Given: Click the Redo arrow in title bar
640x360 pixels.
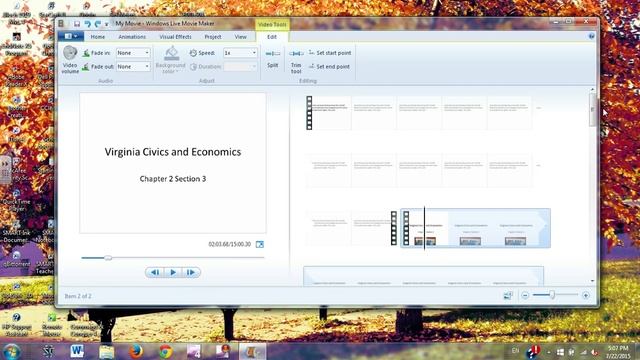Looking at the screenshot, I should pos(98,24).
